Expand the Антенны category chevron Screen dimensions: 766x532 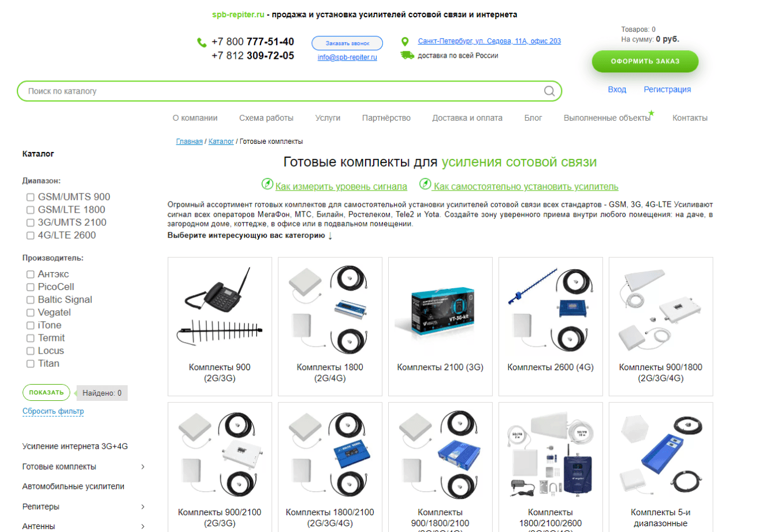coord(143,526)
